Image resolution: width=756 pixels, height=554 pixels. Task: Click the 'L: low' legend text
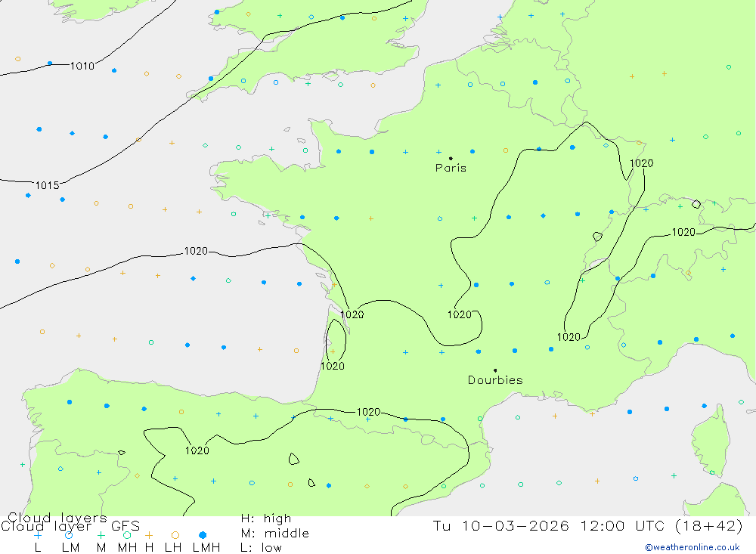click(261, 548)
